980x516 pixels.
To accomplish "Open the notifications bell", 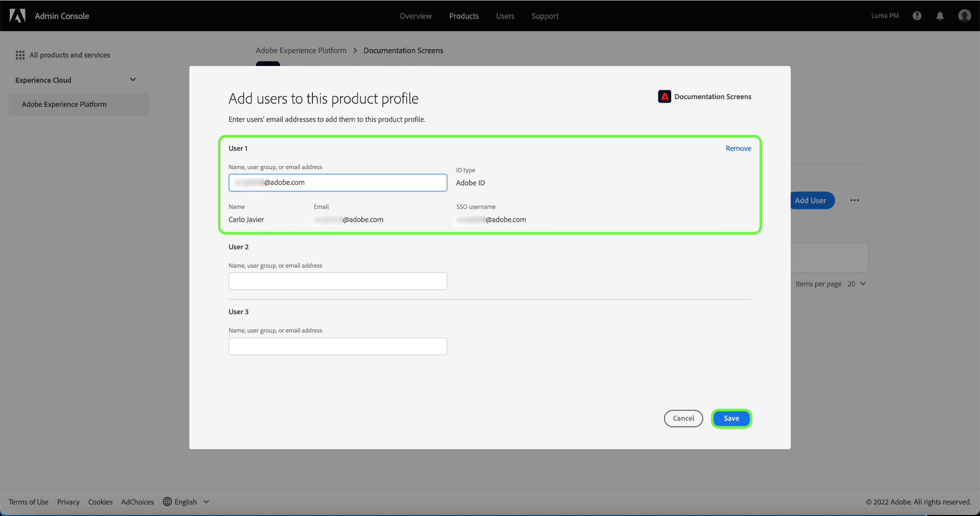I will [940, 16].
